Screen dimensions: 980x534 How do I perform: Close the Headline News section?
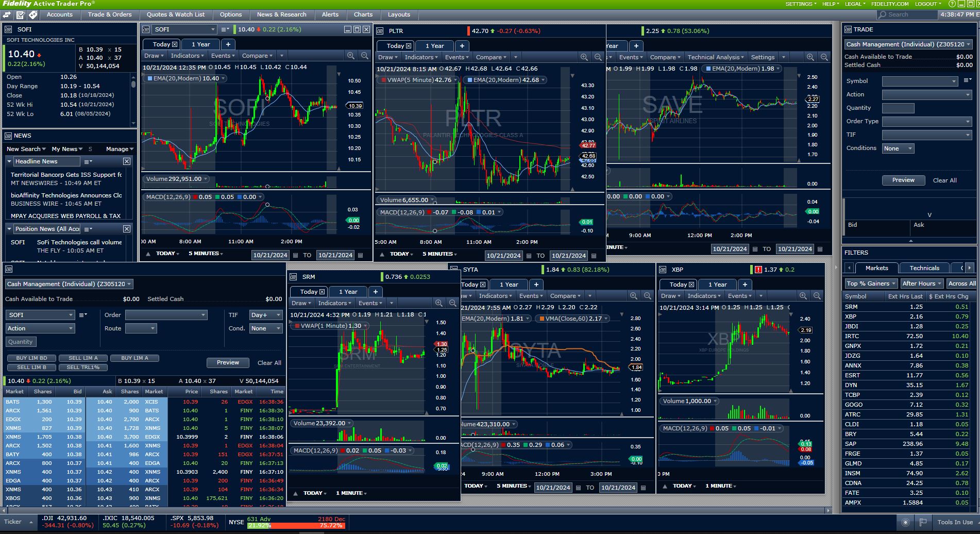click(x=127, y=161)
